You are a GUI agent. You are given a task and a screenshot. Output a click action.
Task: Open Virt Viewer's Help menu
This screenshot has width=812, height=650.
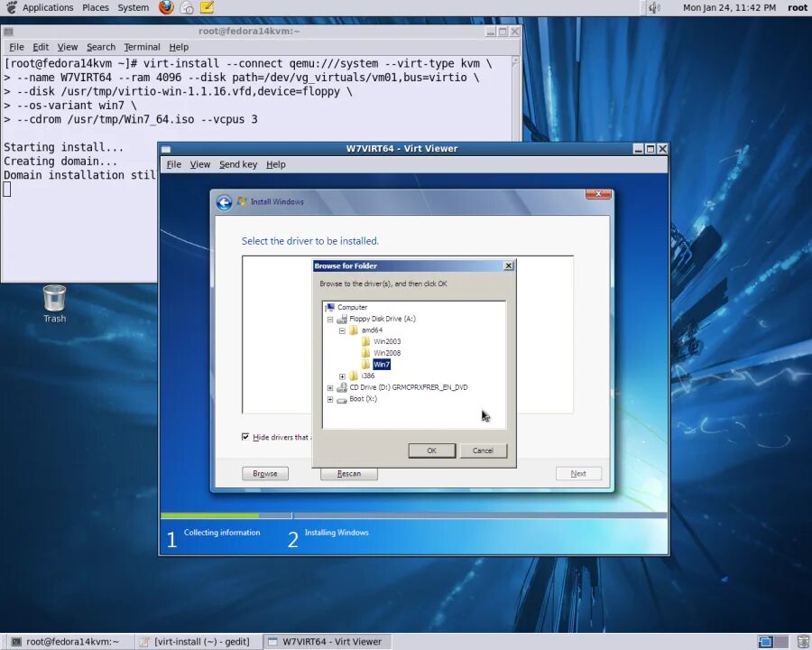(275, 164)
